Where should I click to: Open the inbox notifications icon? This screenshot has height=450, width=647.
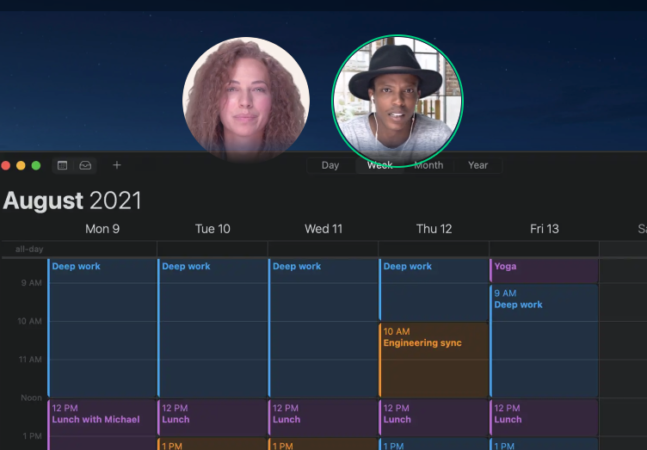click(x=85, y=165)
